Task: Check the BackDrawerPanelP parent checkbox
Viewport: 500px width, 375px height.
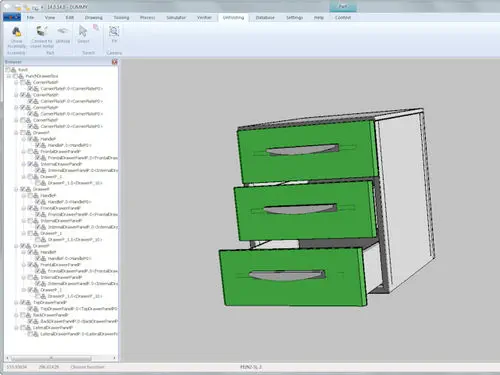Action: (23, 315)
